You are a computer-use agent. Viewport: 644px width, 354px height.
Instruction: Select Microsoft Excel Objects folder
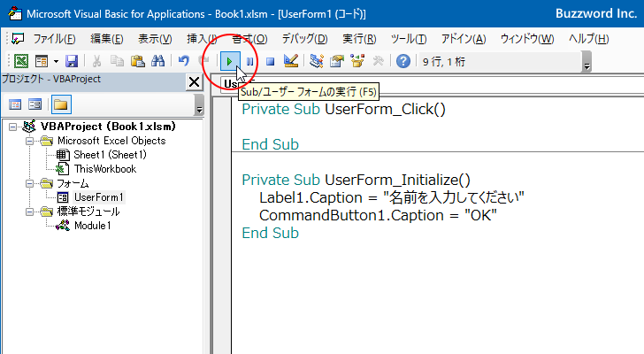coord(111,141)
